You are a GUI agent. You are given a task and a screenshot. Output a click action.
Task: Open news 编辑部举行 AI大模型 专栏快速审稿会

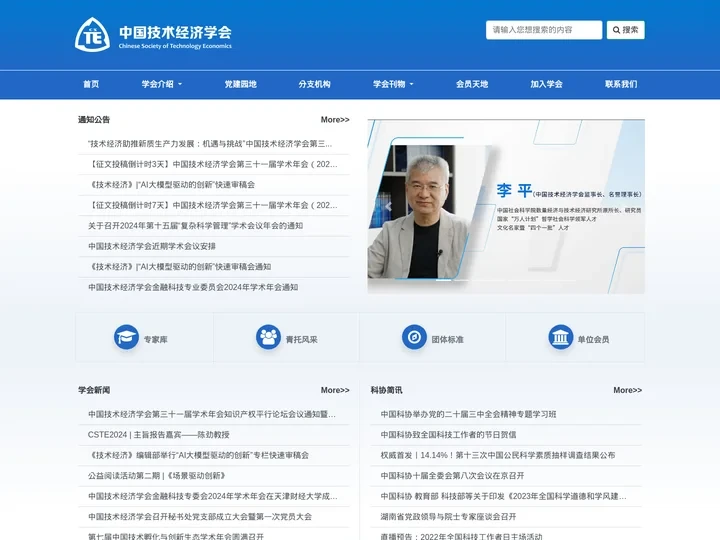[198, 455]
